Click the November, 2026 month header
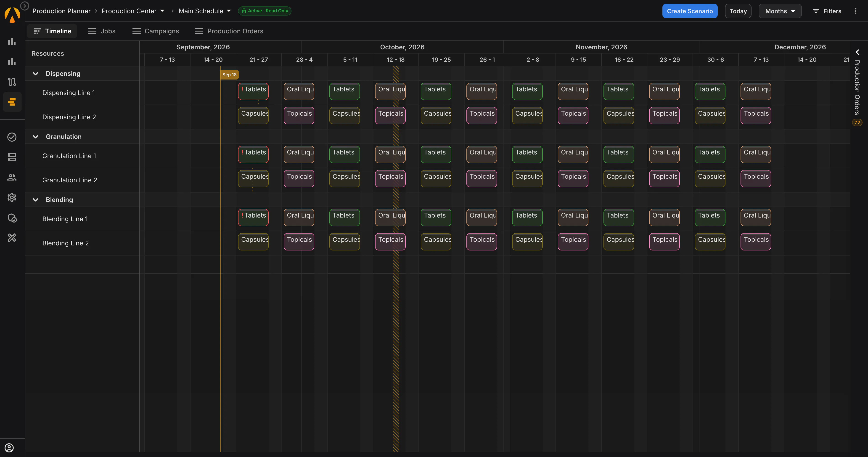This screenshot has width=868, height=457. pyautogui.click(x=601, y=47)
